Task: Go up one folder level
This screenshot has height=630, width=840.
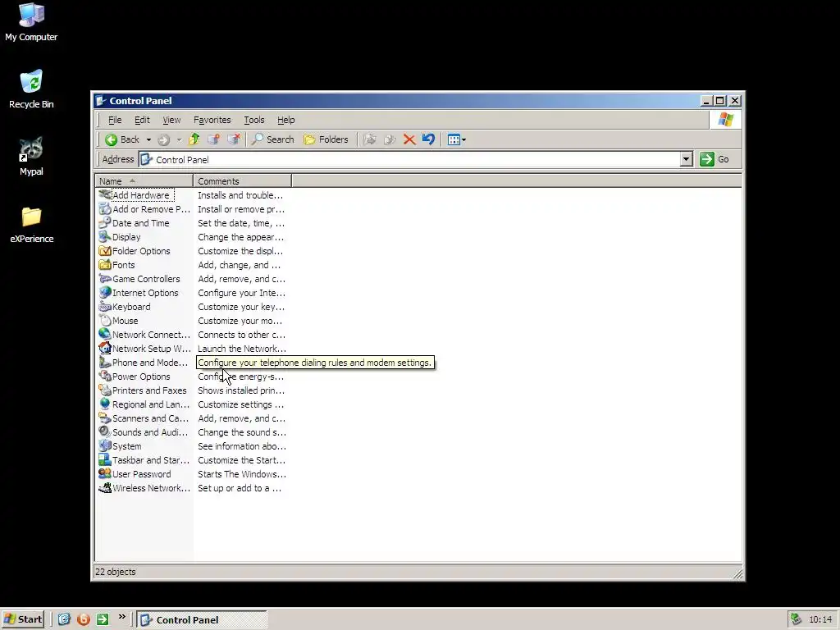Action: (x=194, y=139)
